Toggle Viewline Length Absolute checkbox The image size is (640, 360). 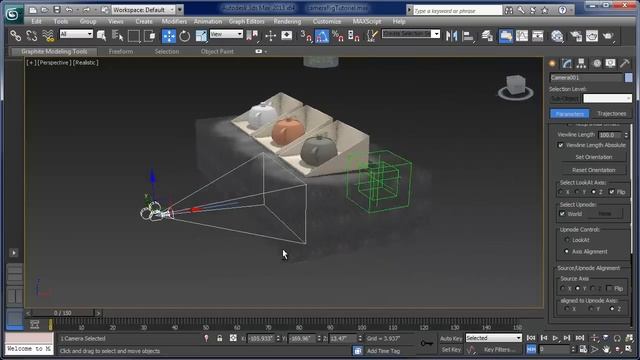pyautogui.click(x=560, y=145)
